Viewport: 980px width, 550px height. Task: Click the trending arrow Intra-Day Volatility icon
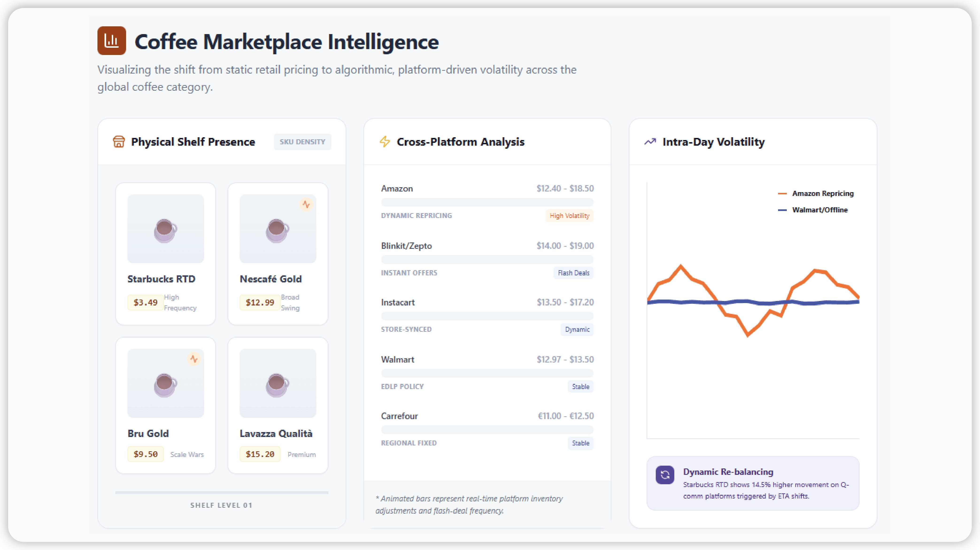click(650, 142)
